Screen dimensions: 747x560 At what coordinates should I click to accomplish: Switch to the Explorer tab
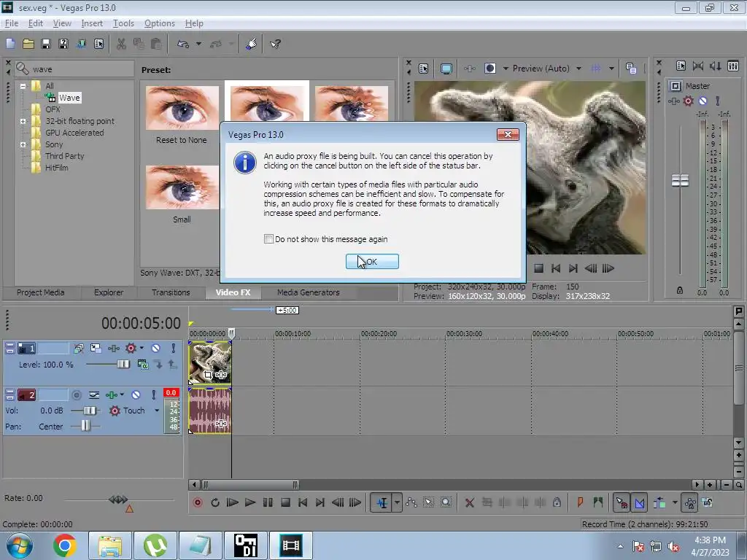coord(109,292)
